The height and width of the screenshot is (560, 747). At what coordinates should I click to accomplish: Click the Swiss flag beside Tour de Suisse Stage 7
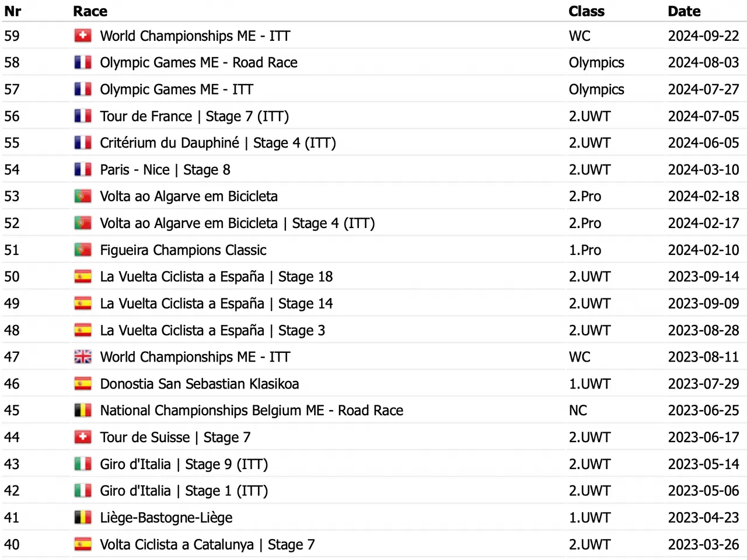coord(83,437)
